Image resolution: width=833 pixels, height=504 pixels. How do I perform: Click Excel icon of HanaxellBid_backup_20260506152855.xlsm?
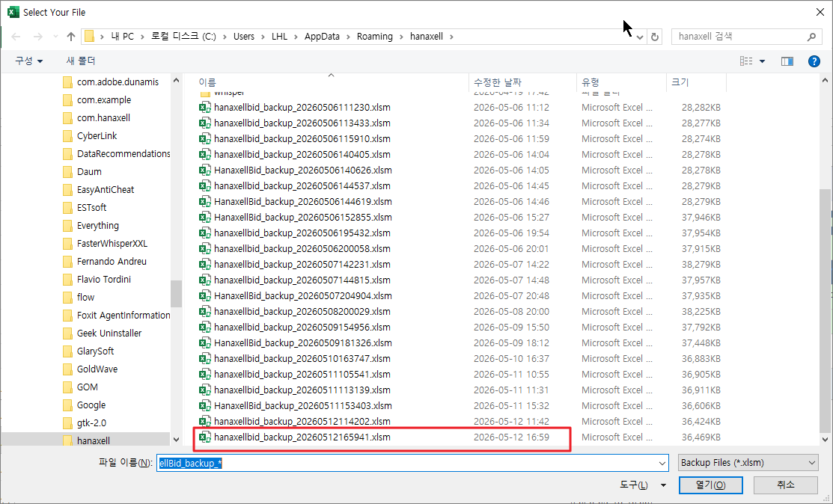[204, 217]
